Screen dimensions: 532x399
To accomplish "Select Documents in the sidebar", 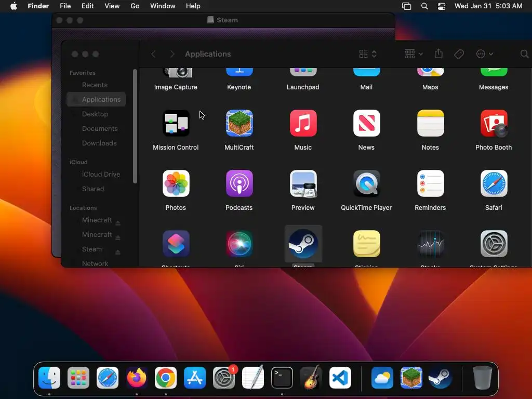I will (96, 129).
